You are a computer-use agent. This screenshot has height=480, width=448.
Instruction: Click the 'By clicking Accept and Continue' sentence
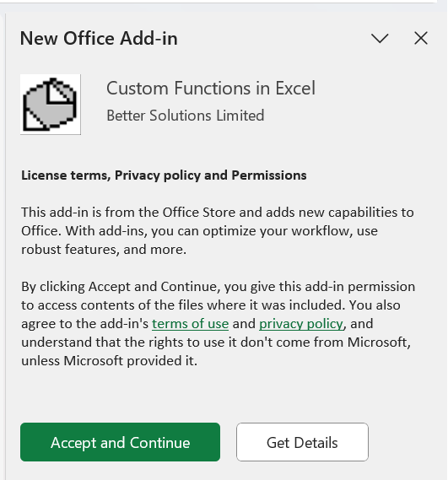pyautogui.click(x=218, y=287)
